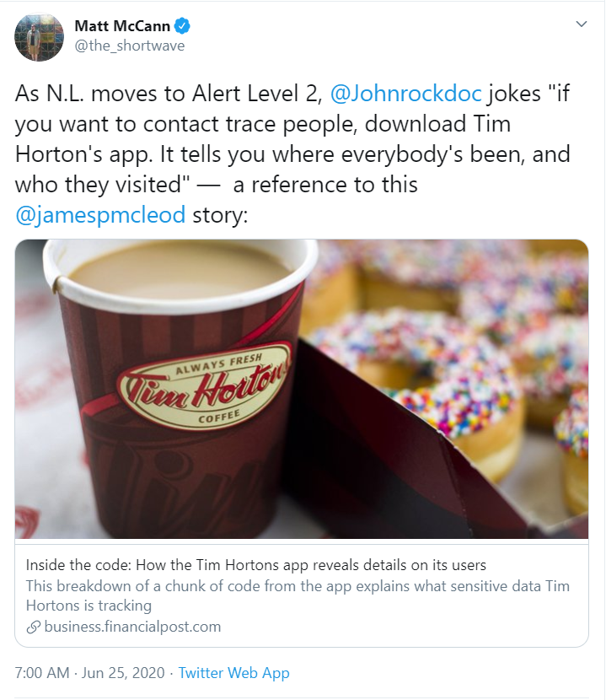This screenshot has width=606, height=700.
Task: Follow the @jamespmcleod mention link
Action: click(100, 215)
